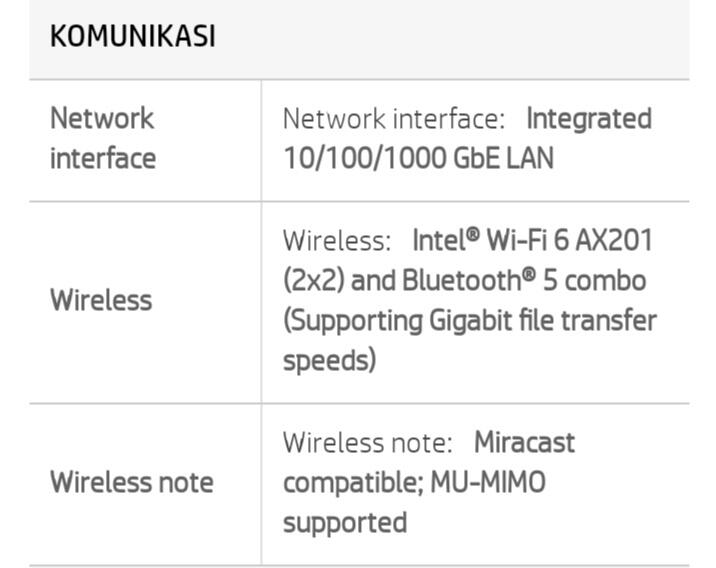Select the word 'speeds)' in Wireless row
This screenshot has height=568, width=716.
[x=330, y=360]
